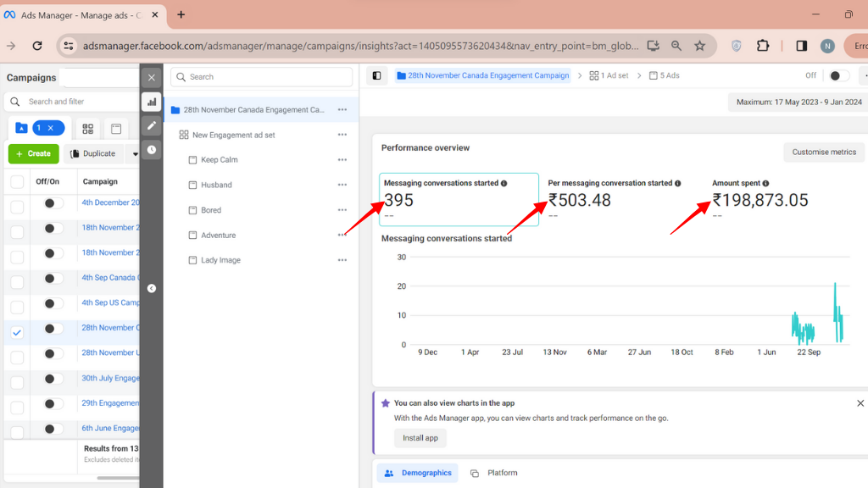Bookmark this page with the star icon
The height and width of the screenshot is (488, 868).
700,46
